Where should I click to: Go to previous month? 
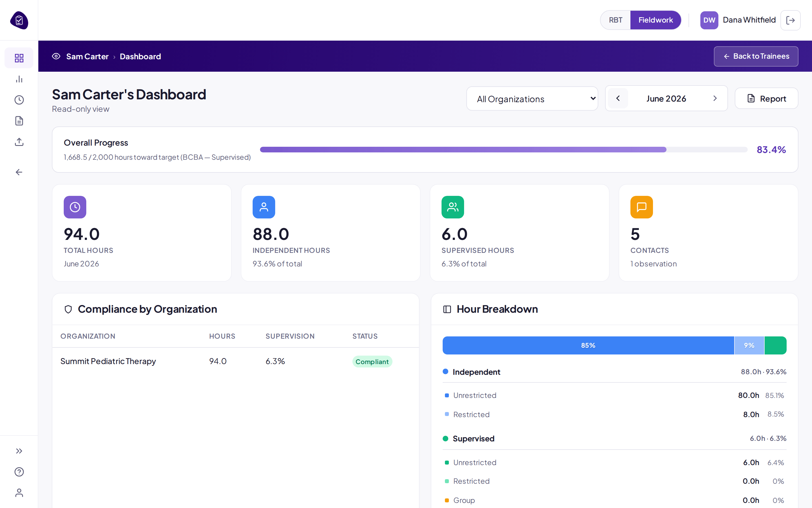(618, 98)
